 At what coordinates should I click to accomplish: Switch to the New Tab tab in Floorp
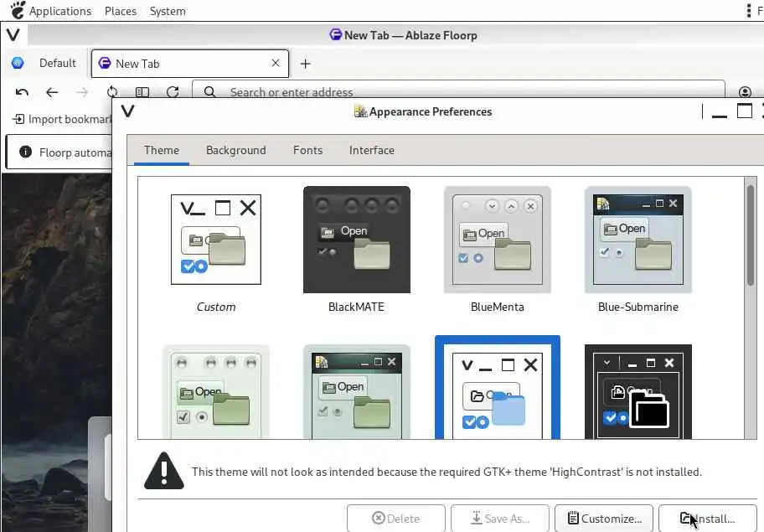(x=190, y=64)
